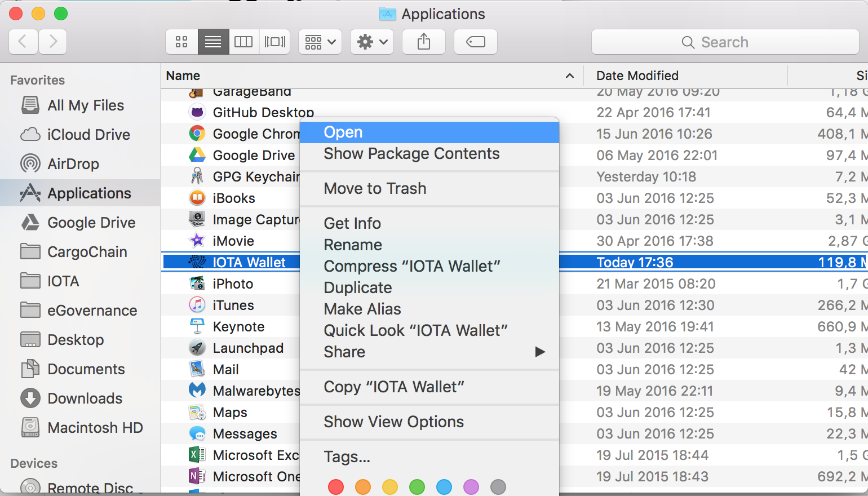This screenshot has width=868, height=496.
Task: Select the iPhoto app
Action: tap(233, 284)
